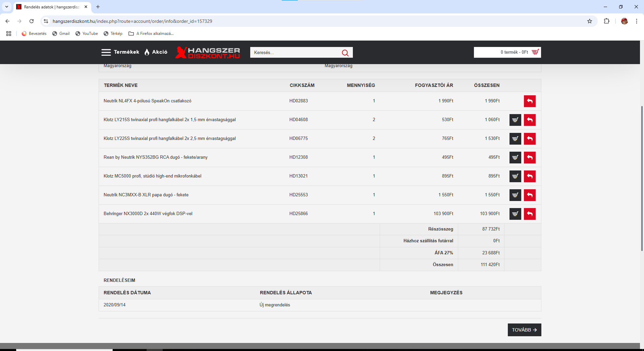The width and height of the screenshot is (644, 351).
Task: Click the page vertical scrollbar
Action: 642,178
